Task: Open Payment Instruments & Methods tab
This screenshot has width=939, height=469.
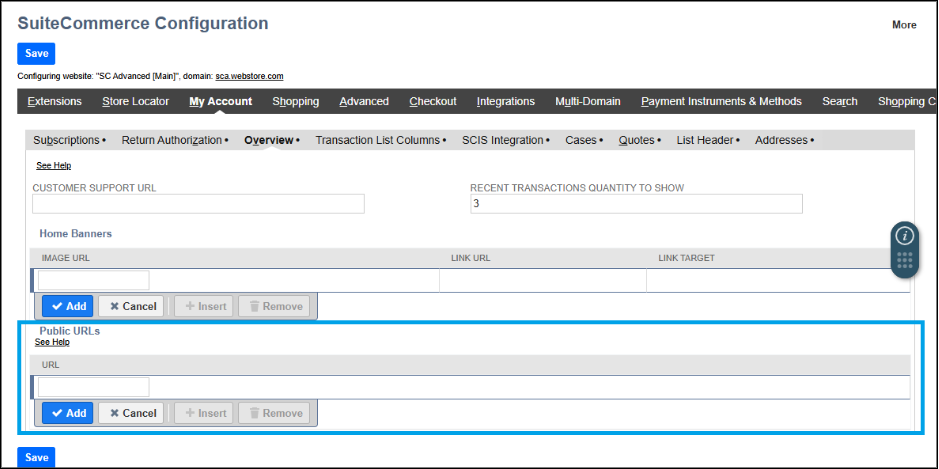Action: point(721,101)
